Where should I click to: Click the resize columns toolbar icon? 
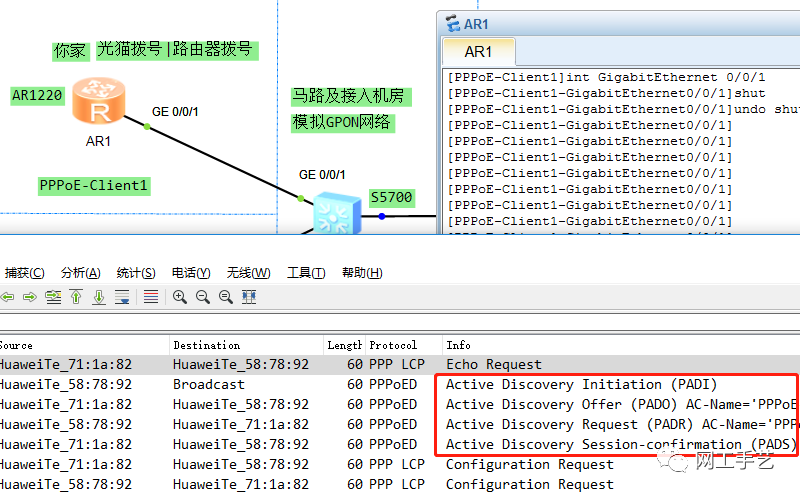tap(248, 297)
